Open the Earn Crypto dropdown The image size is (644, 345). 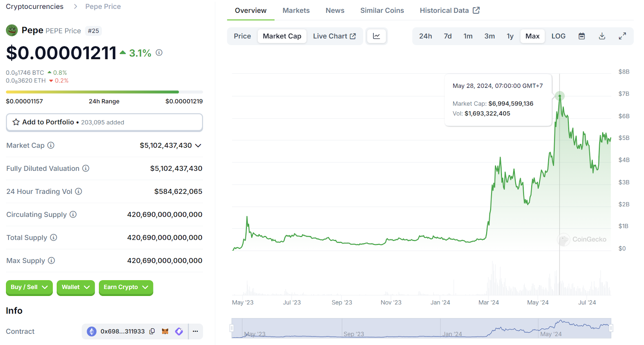tap(126, 287)
